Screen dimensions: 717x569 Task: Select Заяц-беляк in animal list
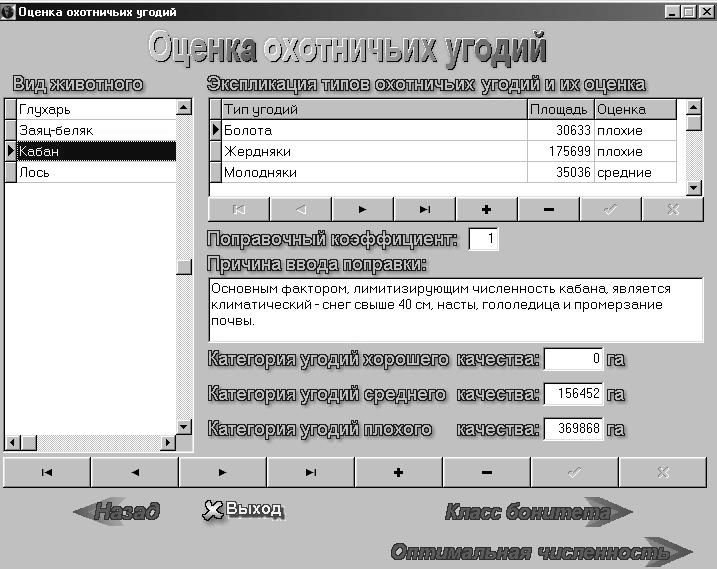[96, 130]
